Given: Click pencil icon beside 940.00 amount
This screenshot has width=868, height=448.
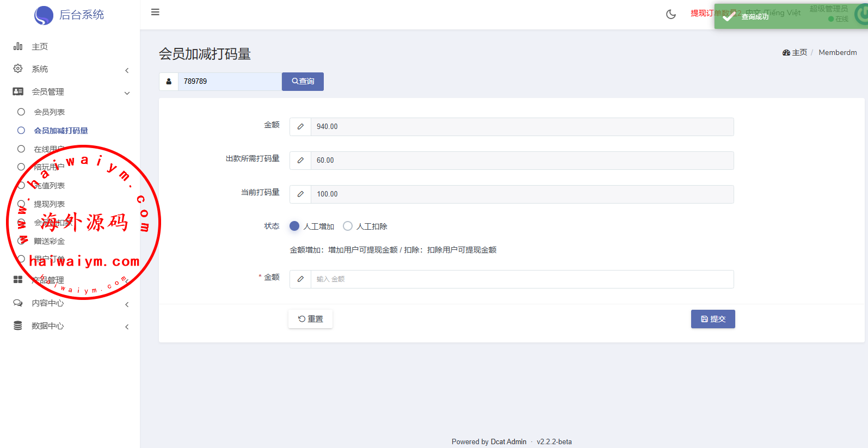Looking at the screenshot, I should point(300,127).
